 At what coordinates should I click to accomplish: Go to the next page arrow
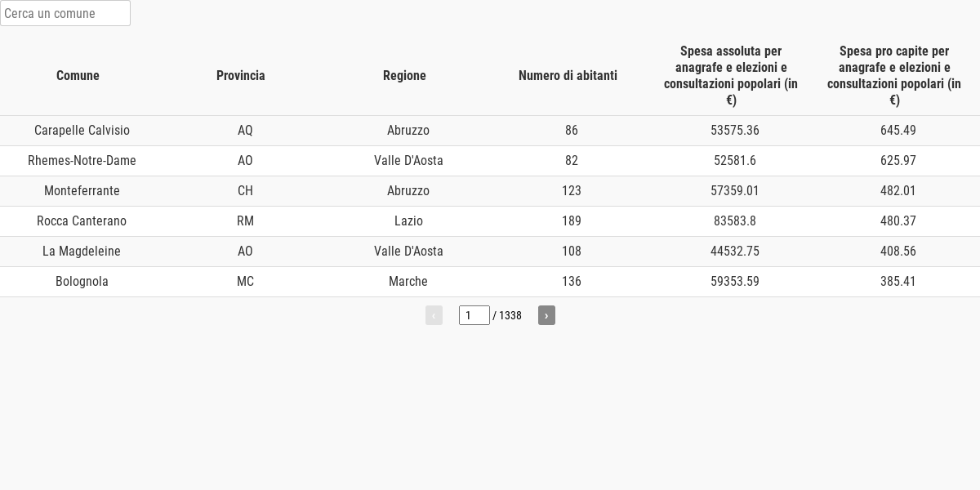(x=546, y=315)
